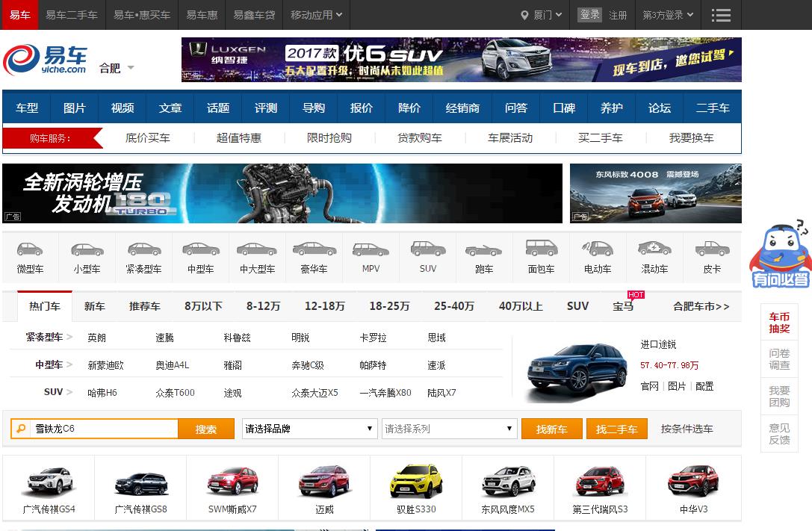Click the orange 搜索 button
The image size is (812, 531).
[206, 429]
